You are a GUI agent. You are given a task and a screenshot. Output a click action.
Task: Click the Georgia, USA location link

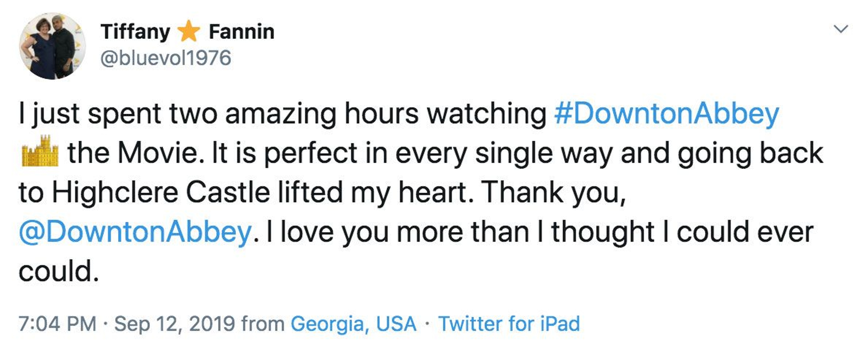click(353, 324)
